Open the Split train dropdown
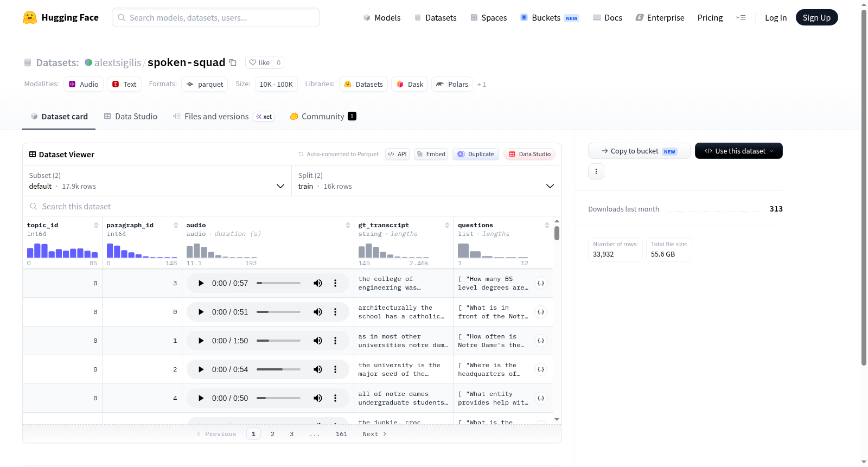This screenshot has width=868, height=467. (426, 181)
